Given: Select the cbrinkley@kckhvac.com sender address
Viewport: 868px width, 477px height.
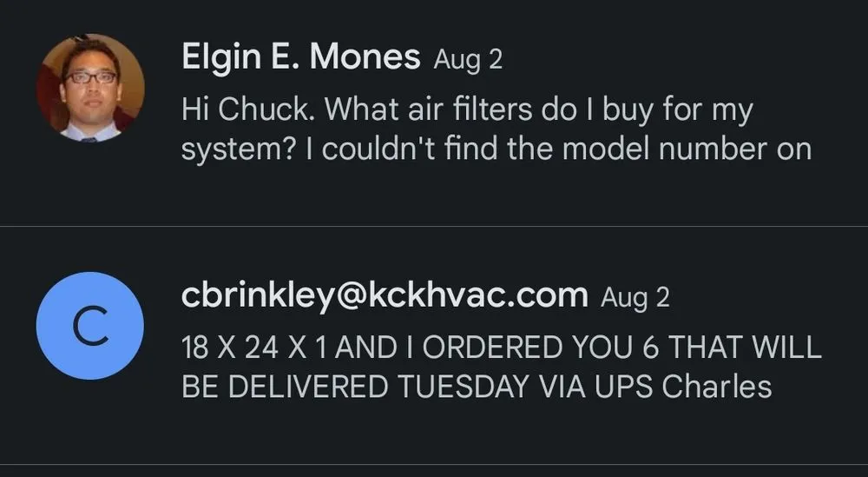Looking at the screenshot, I should [x=384, y=296].
